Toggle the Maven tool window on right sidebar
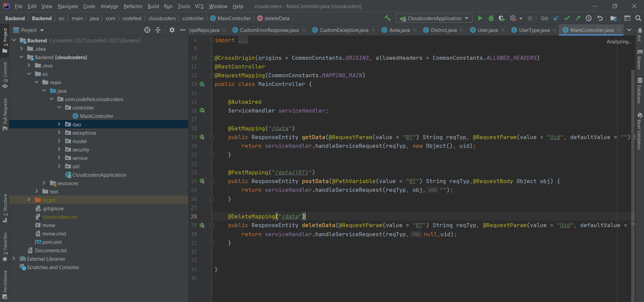 pos(640,60)
